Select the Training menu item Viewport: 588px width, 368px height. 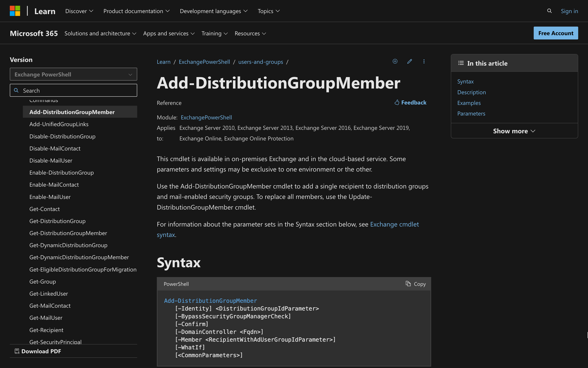point(214,33)
